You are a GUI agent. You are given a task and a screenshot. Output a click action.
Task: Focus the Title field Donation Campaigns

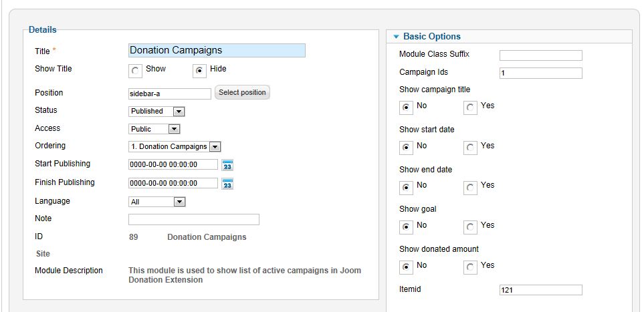[x=217, y=51]
